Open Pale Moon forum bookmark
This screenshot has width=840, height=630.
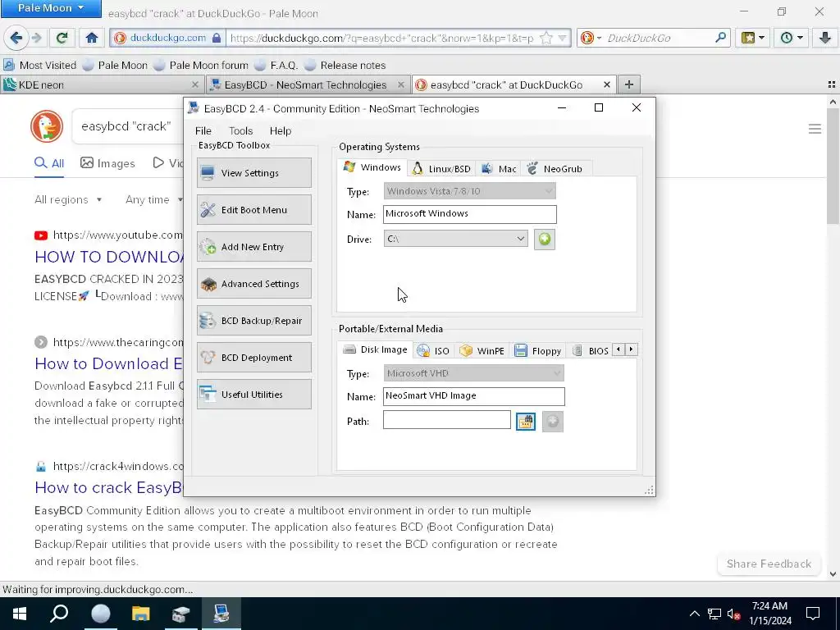coord(201,66)
